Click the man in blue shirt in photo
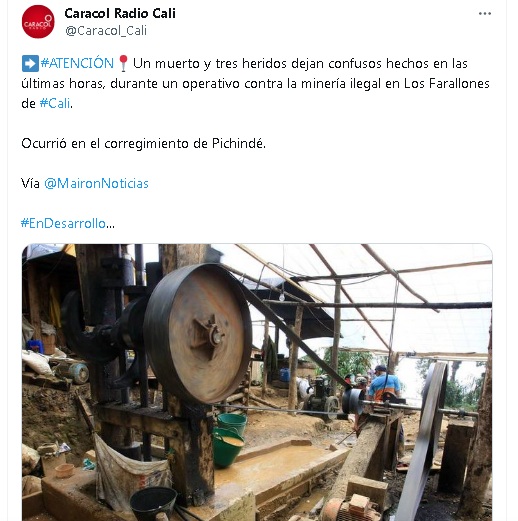This screenshot has width=518, height=521. tap(384, 384)
